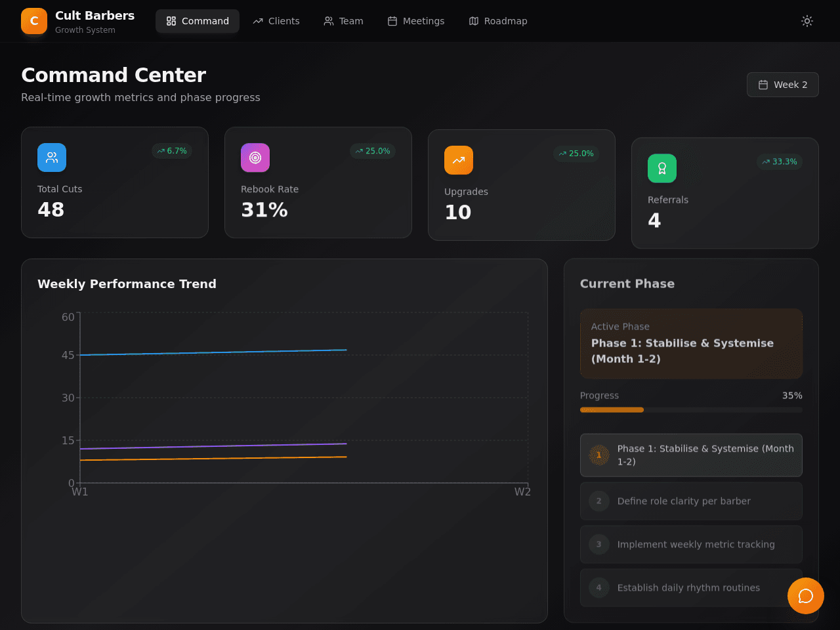Open the Meetings tab
This screenshot has height=630, width=840.
point(416,21)
